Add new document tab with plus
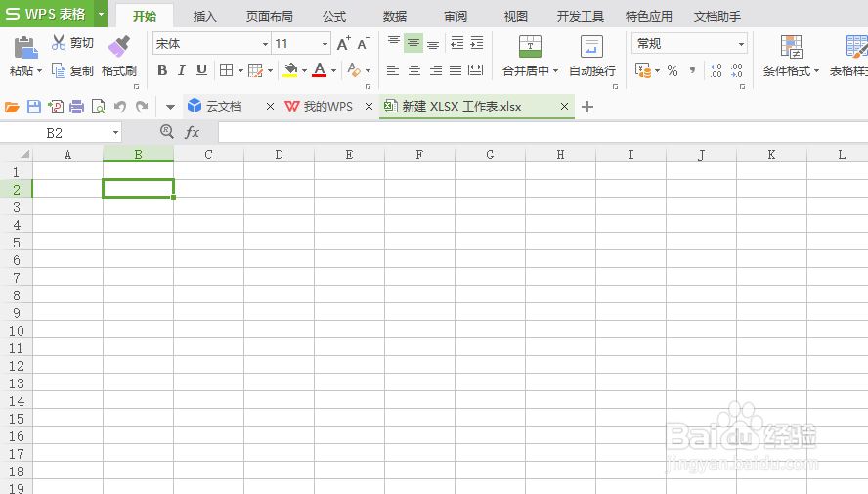The height and width of the screenshot is (494, 868). click(587, 107)
